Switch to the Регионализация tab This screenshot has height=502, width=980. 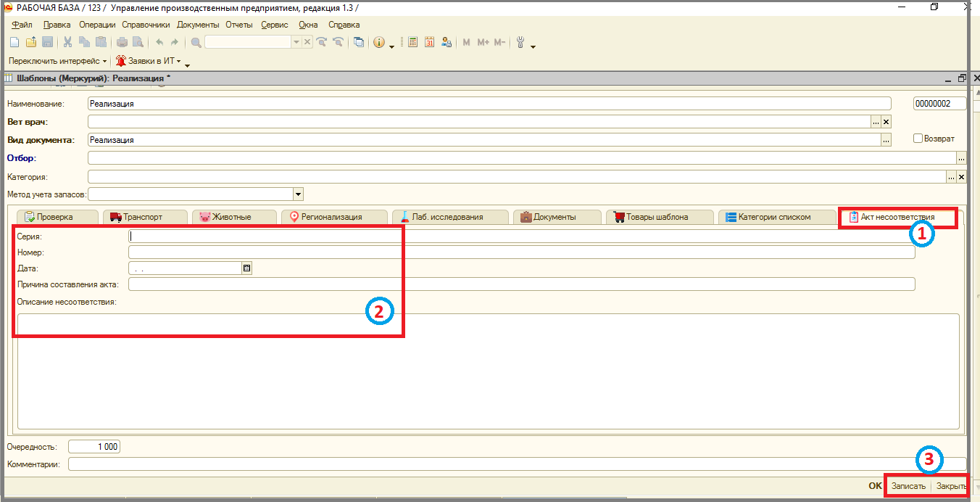coord(333,216)
